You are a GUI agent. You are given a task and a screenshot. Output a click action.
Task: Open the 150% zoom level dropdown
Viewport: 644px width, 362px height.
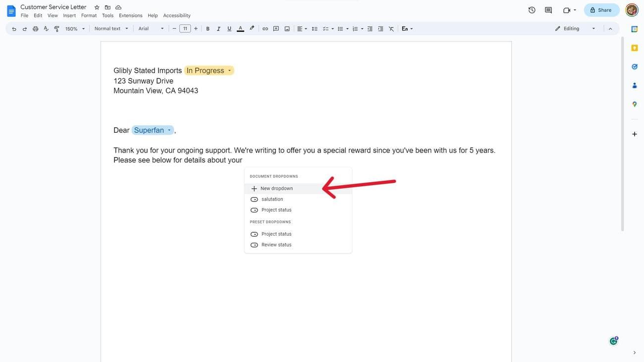click(75, 29)
